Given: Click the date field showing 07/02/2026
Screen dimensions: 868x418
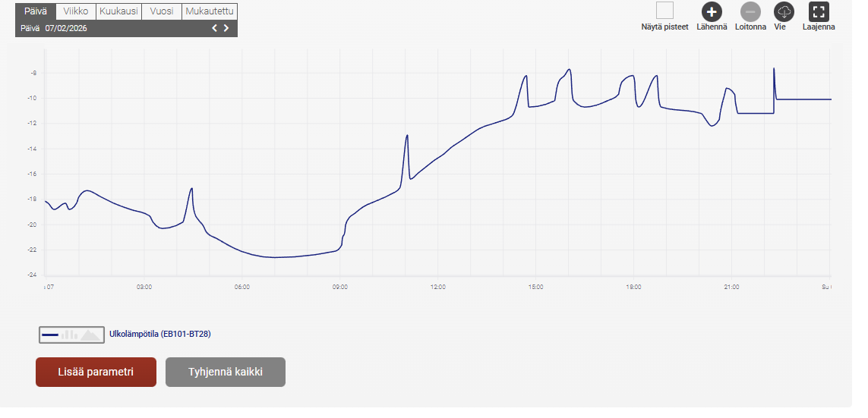Looking at the screenshot, I should coord(66,28).
